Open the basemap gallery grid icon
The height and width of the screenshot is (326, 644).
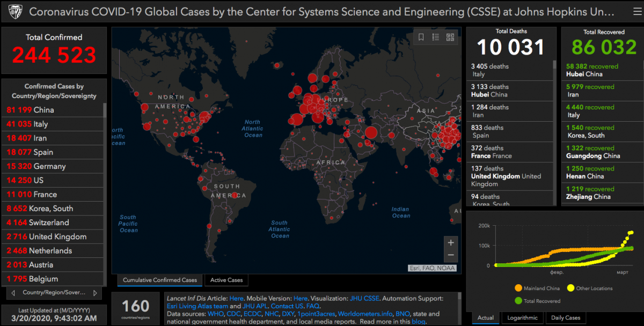coord(450,37)
